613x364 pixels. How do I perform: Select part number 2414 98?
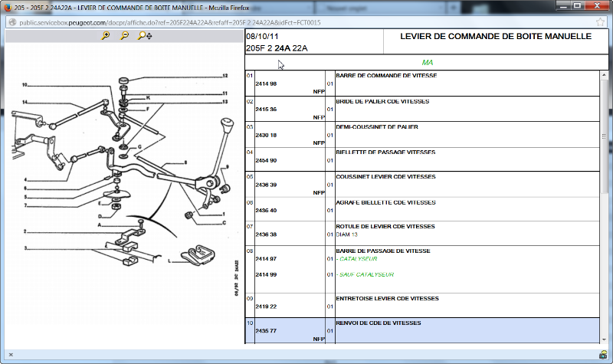coord(266,84)
